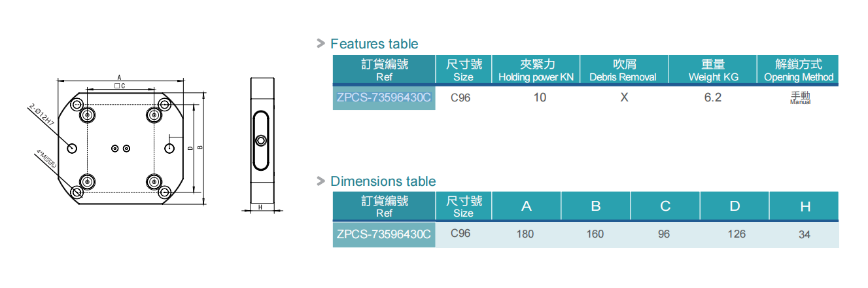Click the Weight KG column header
This screenshot has width=868, height=288.
(x=712, y=70)
